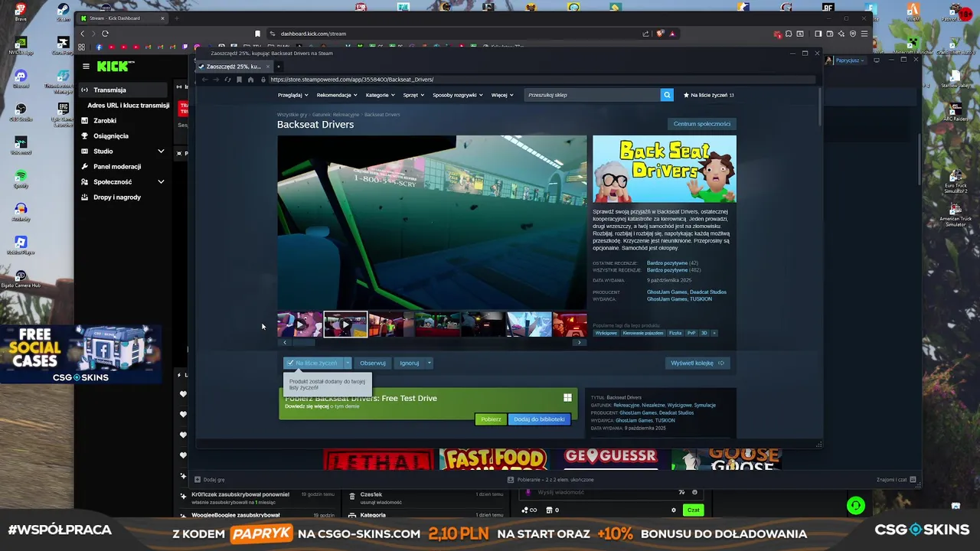This screenshot has width=980, height=551.
Task: Launch OBS Studio from the desktop
Action: (21, 112)
